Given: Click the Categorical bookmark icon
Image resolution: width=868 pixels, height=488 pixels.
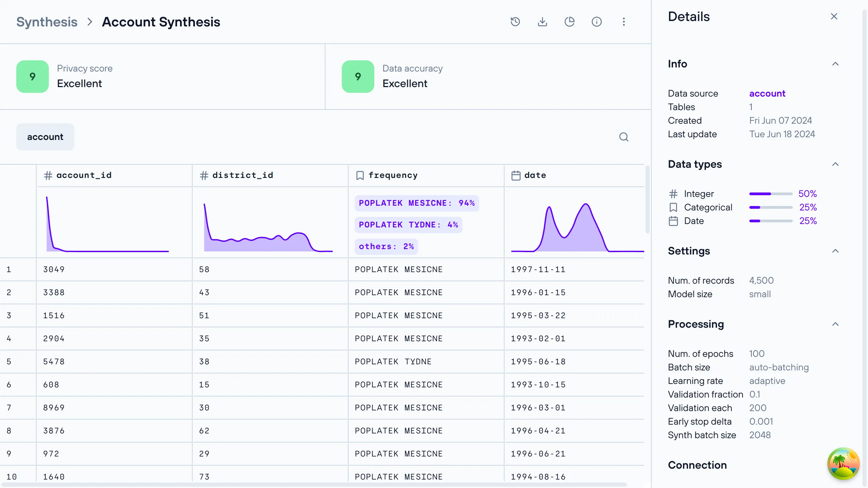Looking at the screenshot, I should [x=673, y=207].
